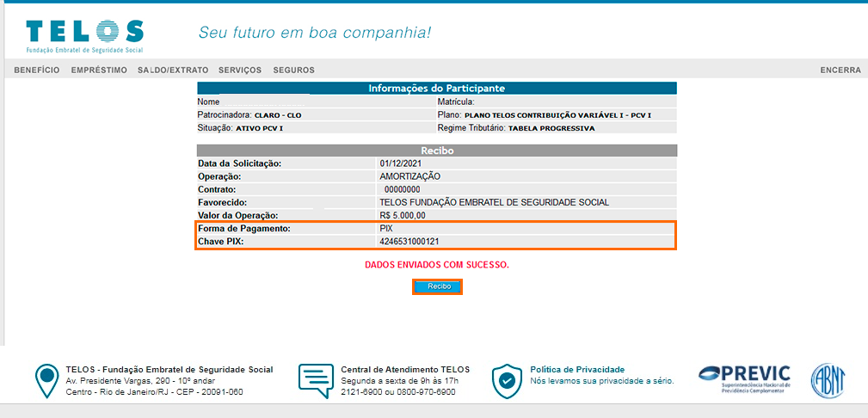Click the privacy shield checkmark icon
The height and width of the screenshot is (418, 868).
click(x=507, y=381)
